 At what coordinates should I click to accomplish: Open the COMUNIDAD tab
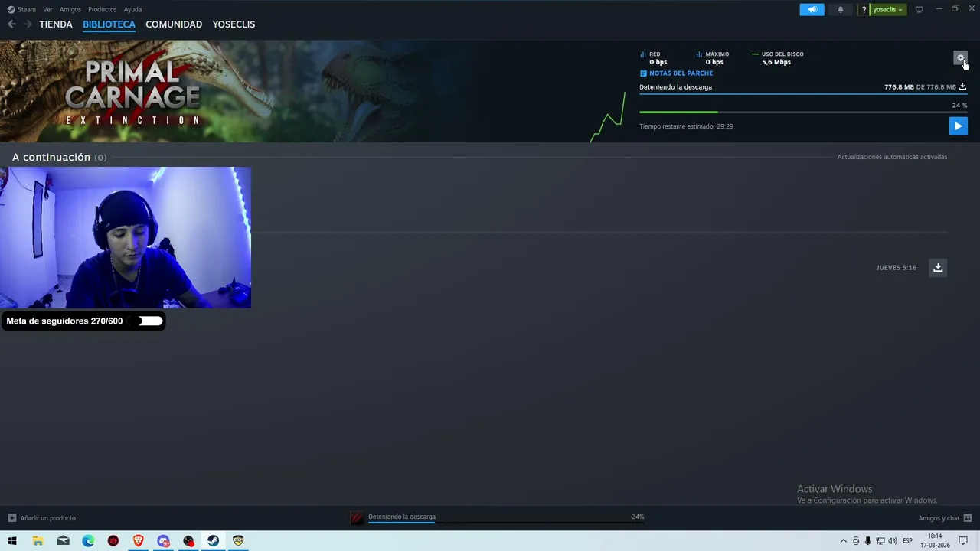click(174, 24)
